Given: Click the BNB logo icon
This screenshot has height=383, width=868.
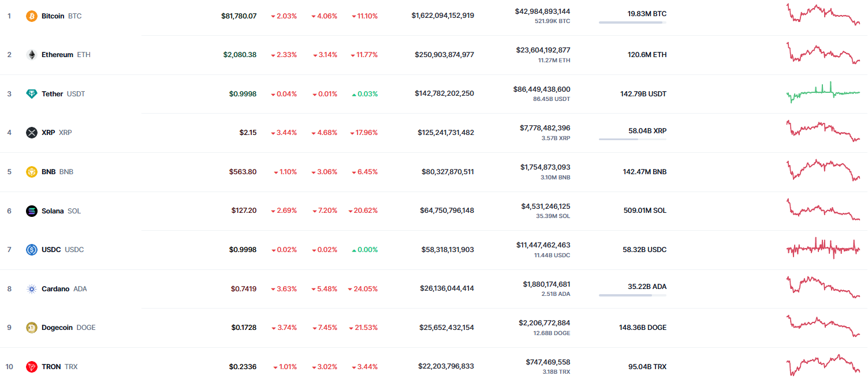Looking at the screenshot, I should [x=32, y=172].
